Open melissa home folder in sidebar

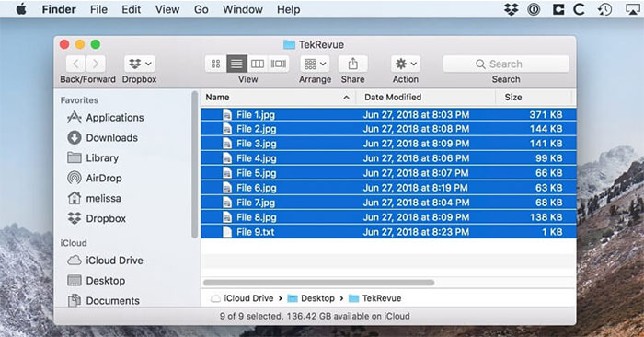click(x=94, y=198)
